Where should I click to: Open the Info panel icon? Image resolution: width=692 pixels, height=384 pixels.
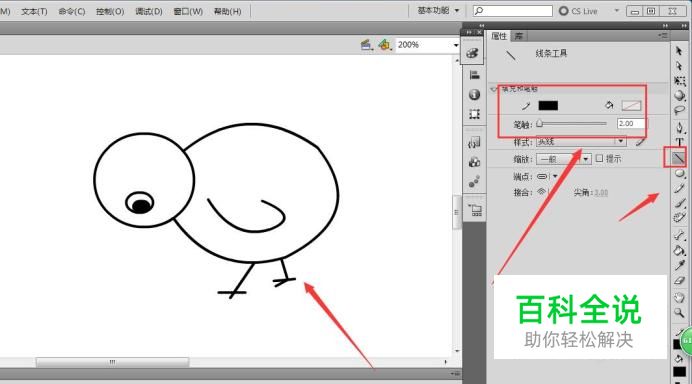pos(474,94)
